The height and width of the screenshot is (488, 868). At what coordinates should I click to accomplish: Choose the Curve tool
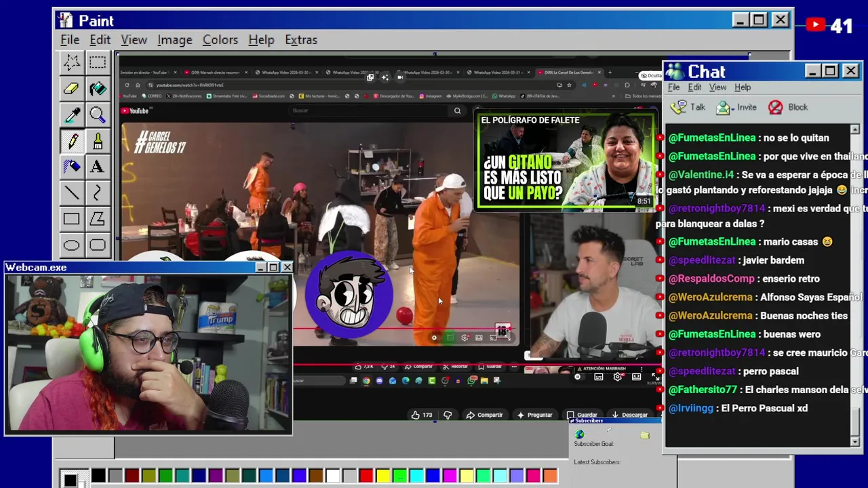pyautogui.click(x=98, y=193)
